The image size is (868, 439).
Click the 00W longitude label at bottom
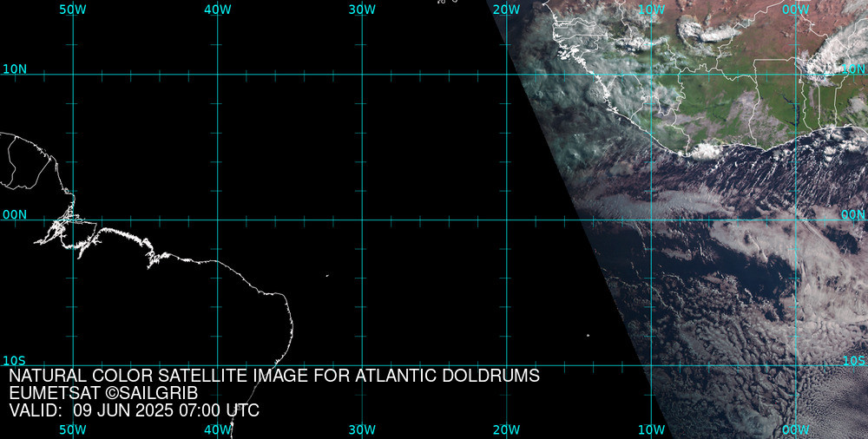796,430
